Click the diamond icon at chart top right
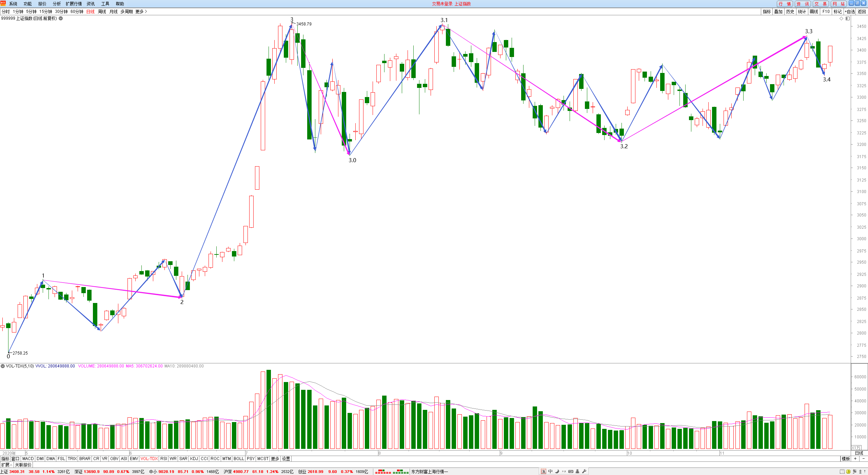868x475 pixels. 841,18
